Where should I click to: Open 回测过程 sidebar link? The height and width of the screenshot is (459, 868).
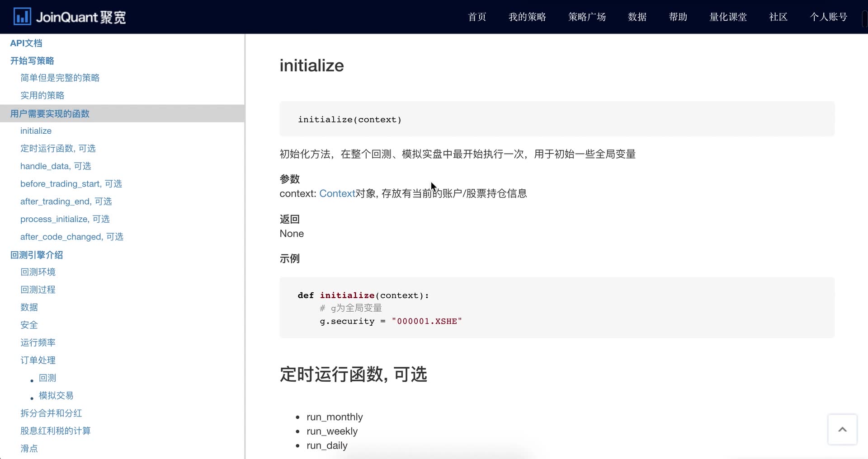pos(38,290)
